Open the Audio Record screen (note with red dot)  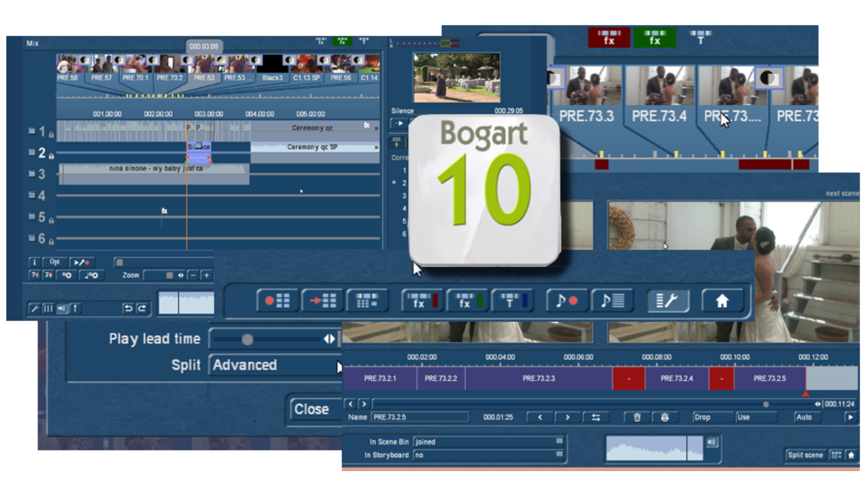(x=567, y=300)
